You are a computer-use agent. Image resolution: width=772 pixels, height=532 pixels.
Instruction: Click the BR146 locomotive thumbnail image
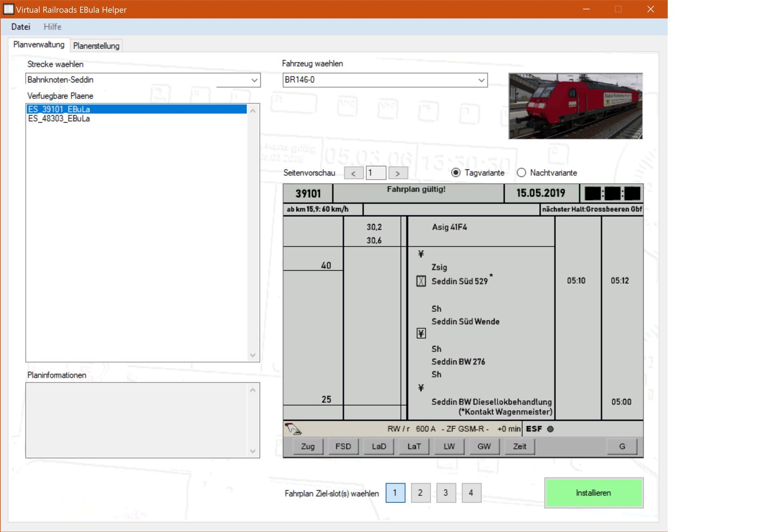575,106
